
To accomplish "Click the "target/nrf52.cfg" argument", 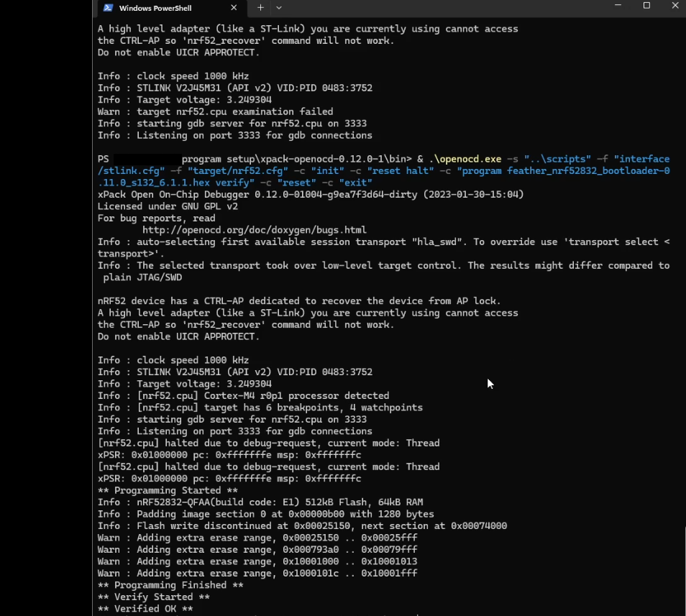I will [238, 171].
